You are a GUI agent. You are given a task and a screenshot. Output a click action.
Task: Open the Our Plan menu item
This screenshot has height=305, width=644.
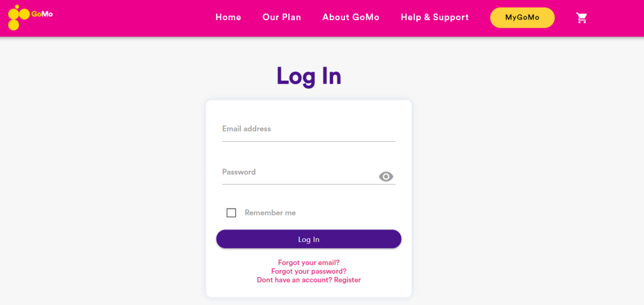coord(281,18)
